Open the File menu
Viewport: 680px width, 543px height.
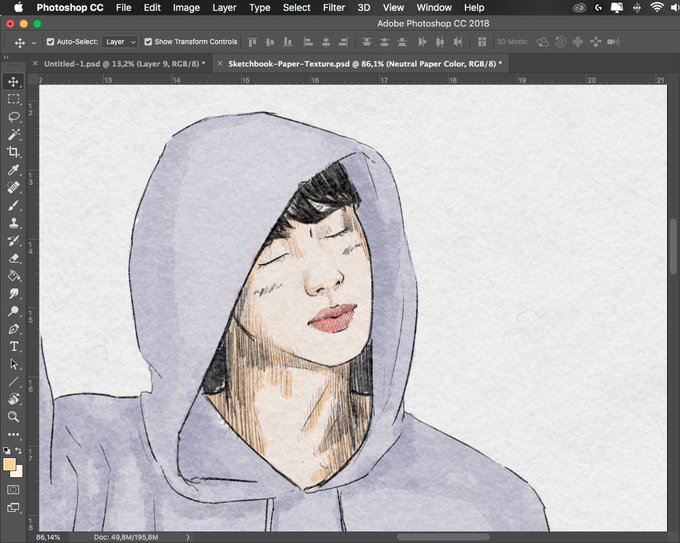(124, 8)
